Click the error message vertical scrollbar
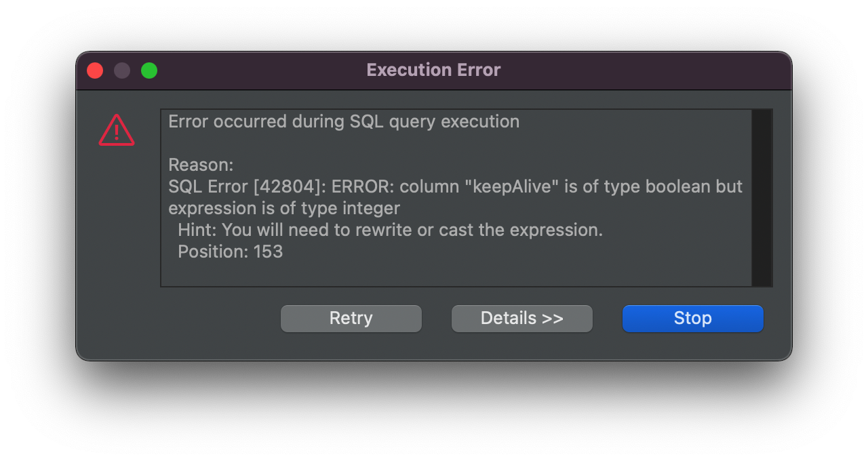868x461 pixels. (762, 198)
